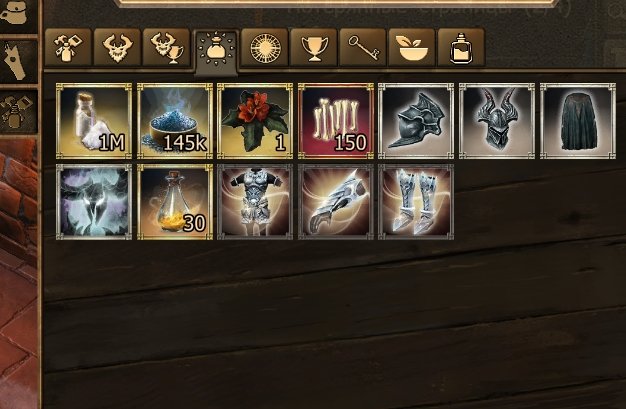Open the potion bottle tab
This screenshot has width=626, height=409.
tap(462, 48)
